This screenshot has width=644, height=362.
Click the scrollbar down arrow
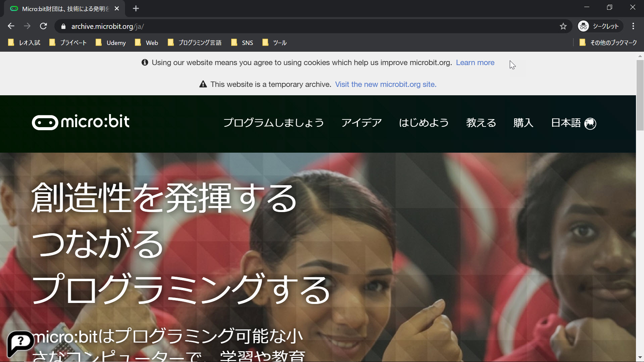point(640,358)
